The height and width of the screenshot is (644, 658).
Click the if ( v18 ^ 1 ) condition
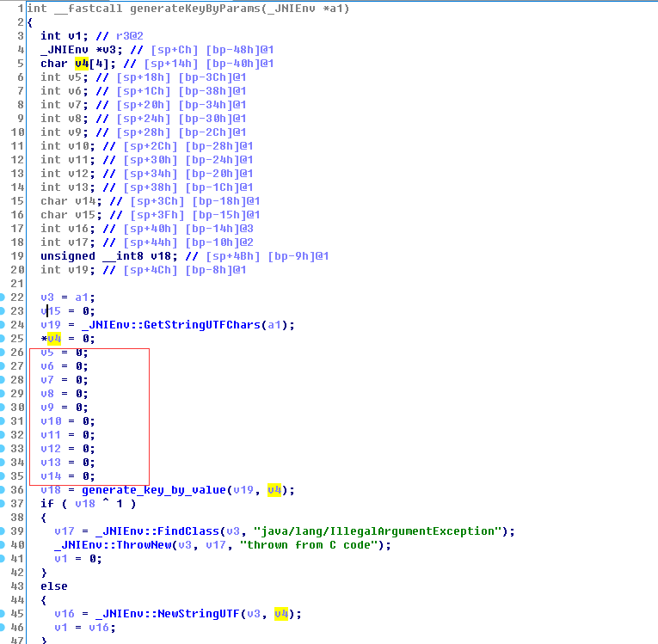tap(88, 504)
